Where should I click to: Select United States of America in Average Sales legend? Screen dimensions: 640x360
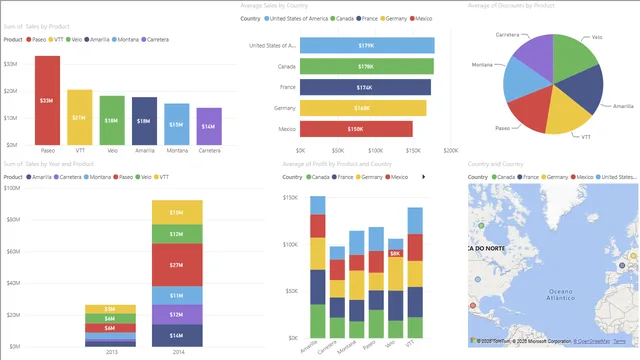coord(296,18)
